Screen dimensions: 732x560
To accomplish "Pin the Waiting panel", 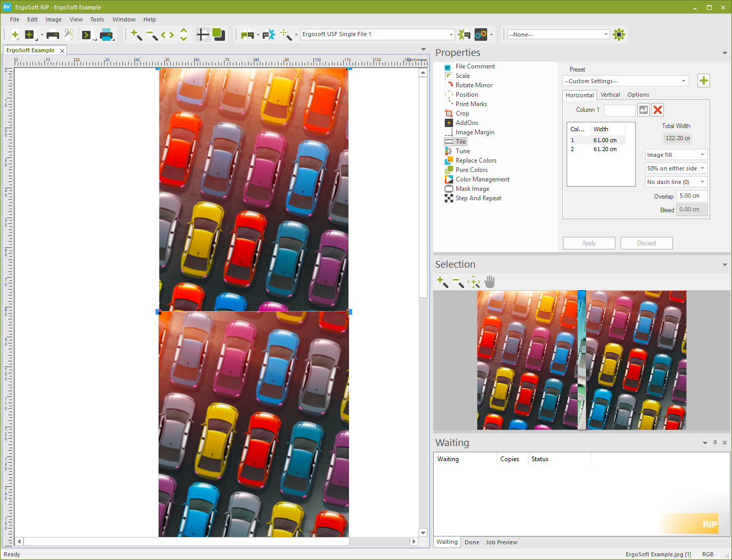I will pos(715,443).
